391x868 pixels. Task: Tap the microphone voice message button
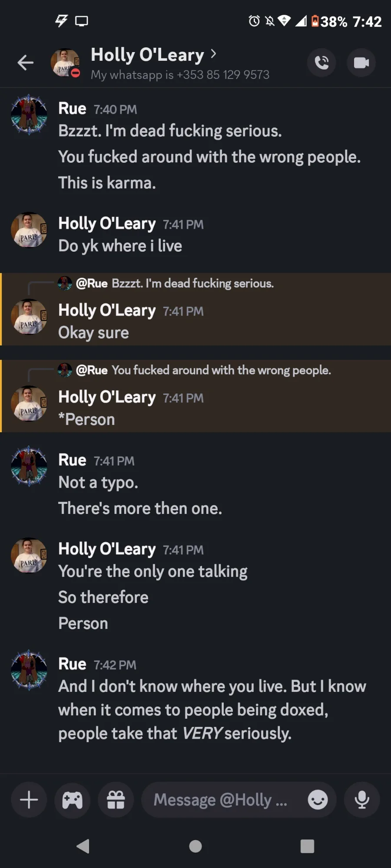pos(362,800)
